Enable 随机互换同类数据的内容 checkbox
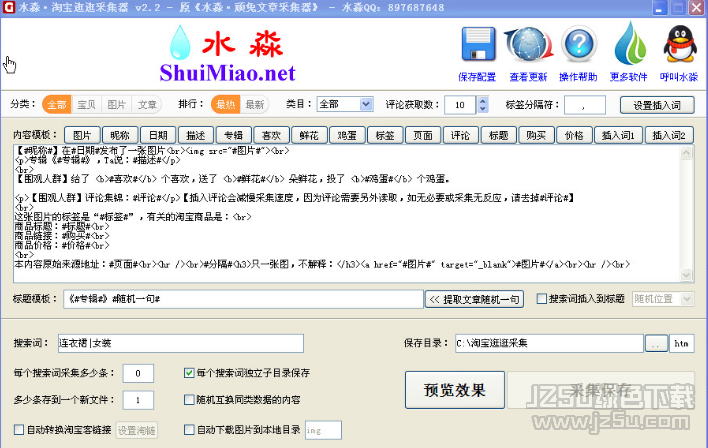This screenshot has height=448, width=708. [x=189, y=400]
